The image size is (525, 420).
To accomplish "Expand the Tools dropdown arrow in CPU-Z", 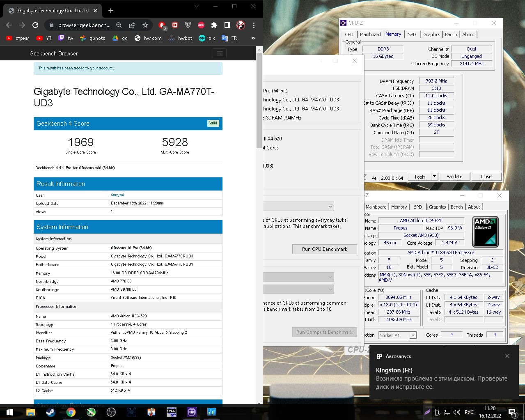I will (x=434, y=177).
